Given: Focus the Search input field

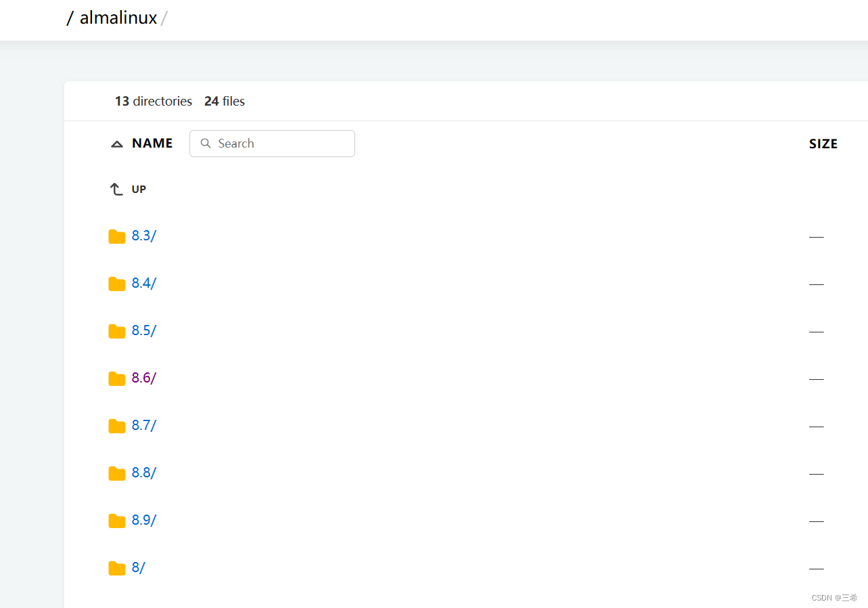Looking at the screenshot, I should click(272, 144).
